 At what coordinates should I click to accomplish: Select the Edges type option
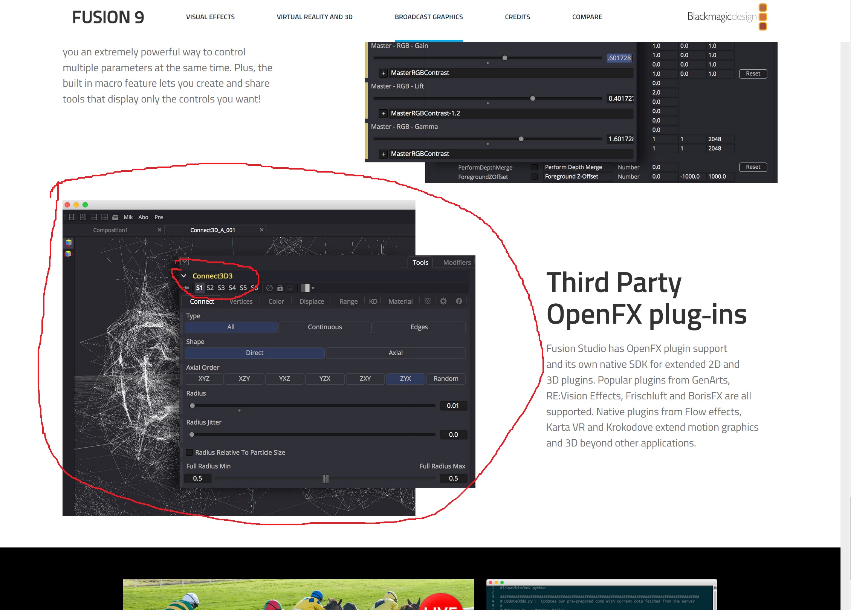click(x=419, y=327)
